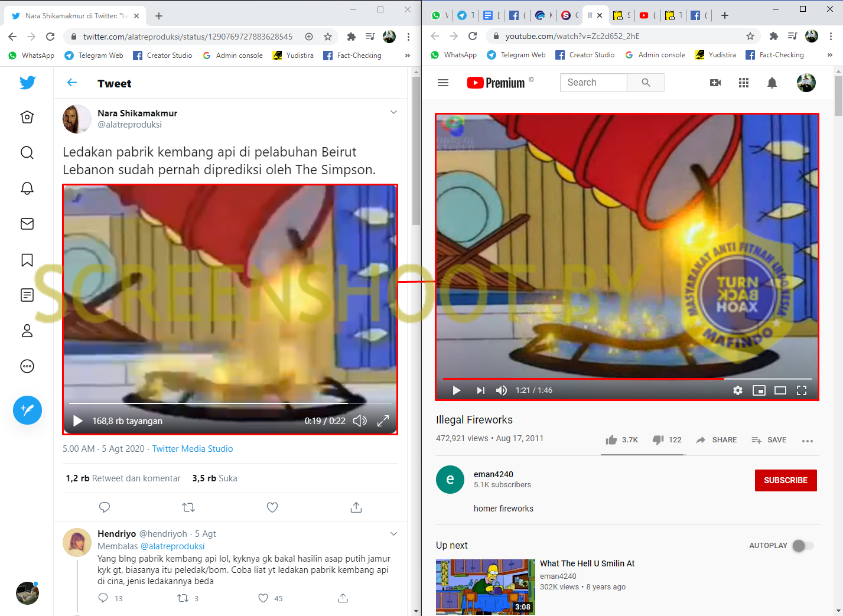Open Admin console bookmark in Twitter window
This screenshot has height=616, width=843.
point(233,56)
